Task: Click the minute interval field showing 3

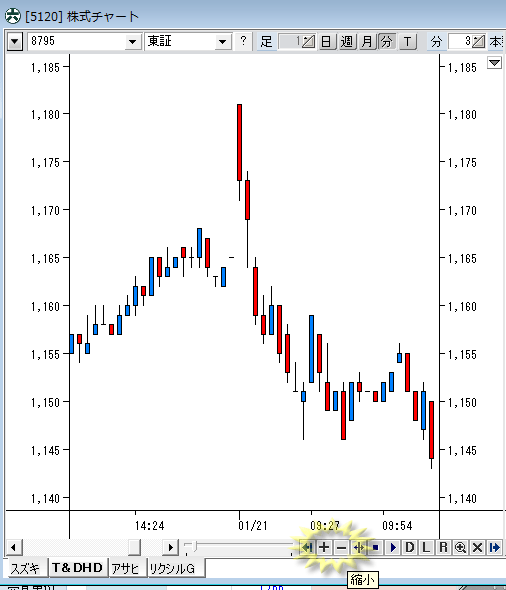Action: tap(460, 41)
